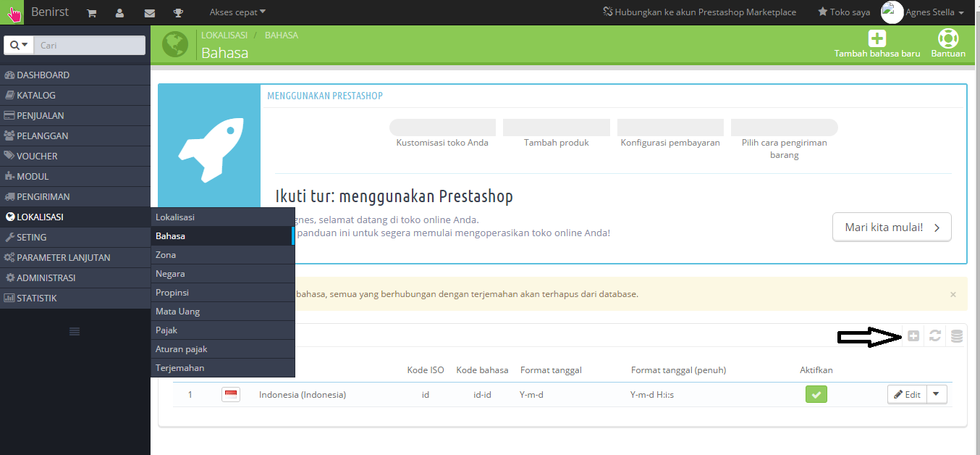Image resolution: width=980 pixels, height=455 pixels.
Task: Open the Pengiriman menu
Action: [x=75, y=196]
